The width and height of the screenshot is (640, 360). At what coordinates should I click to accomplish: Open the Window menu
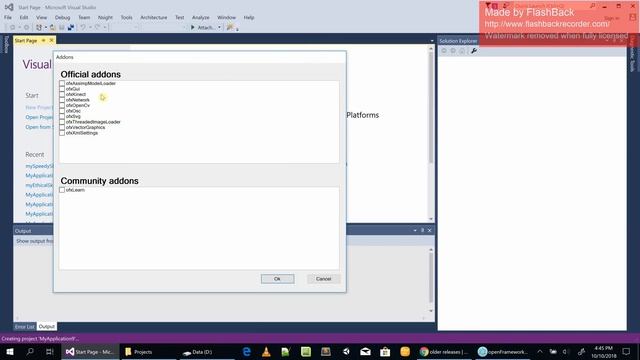tap(227, 18)
